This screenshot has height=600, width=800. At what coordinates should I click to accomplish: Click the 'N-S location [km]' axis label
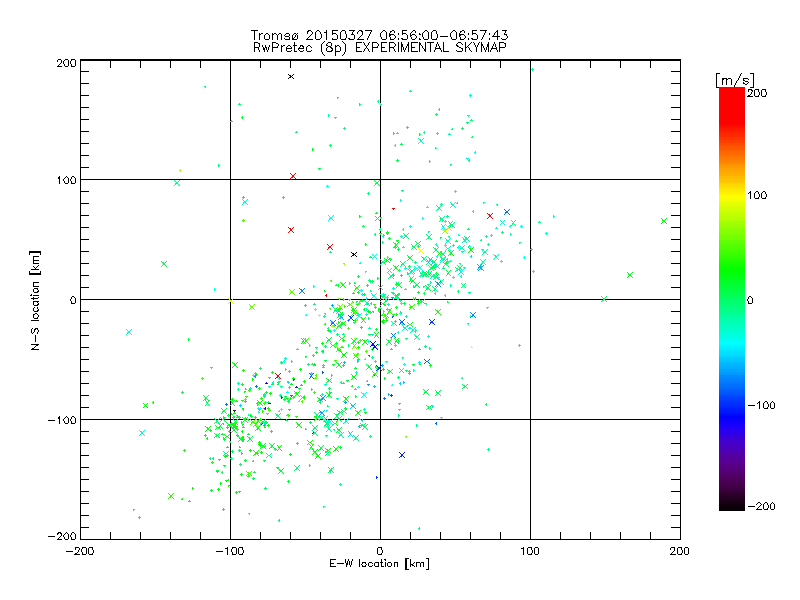point(35,300)
